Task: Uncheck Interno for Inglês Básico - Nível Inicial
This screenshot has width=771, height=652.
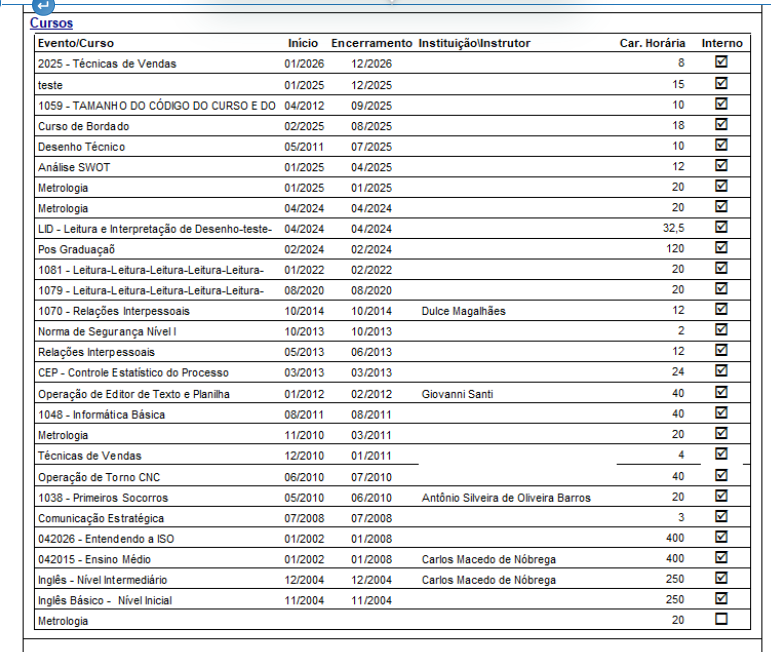Action: coord(721,599)
